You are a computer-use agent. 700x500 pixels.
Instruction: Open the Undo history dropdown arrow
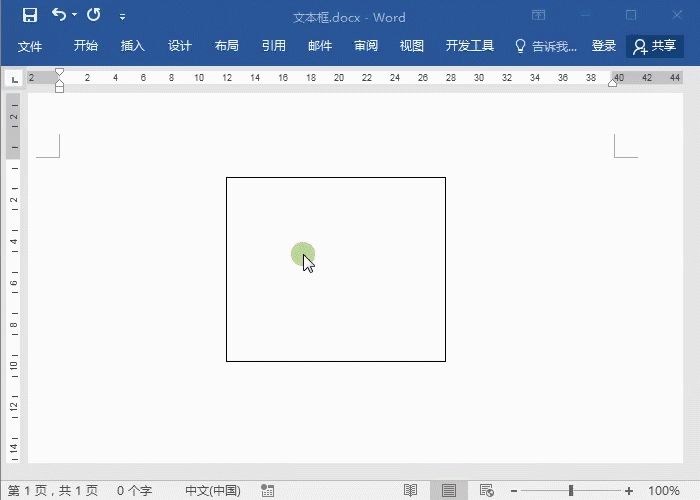pos(74,15)
